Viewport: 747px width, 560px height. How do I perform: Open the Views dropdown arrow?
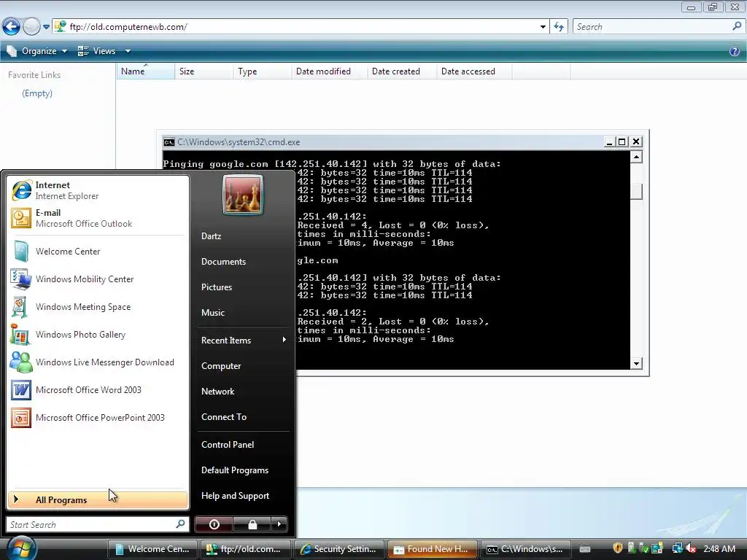(128, 51)
